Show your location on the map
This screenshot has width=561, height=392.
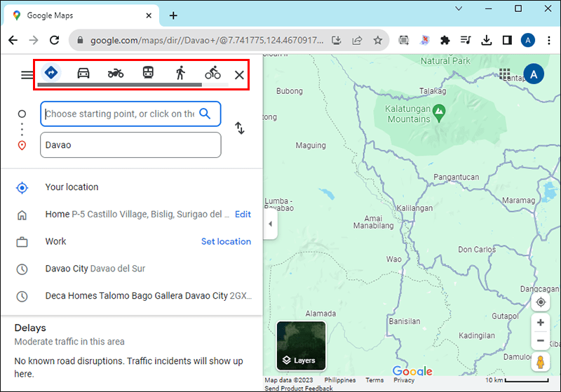[541, 302]
